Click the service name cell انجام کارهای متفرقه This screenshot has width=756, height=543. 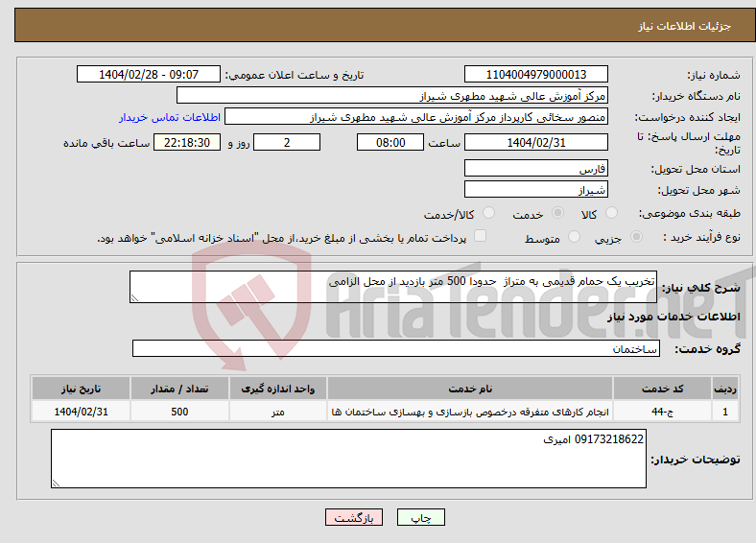(470, 412)
